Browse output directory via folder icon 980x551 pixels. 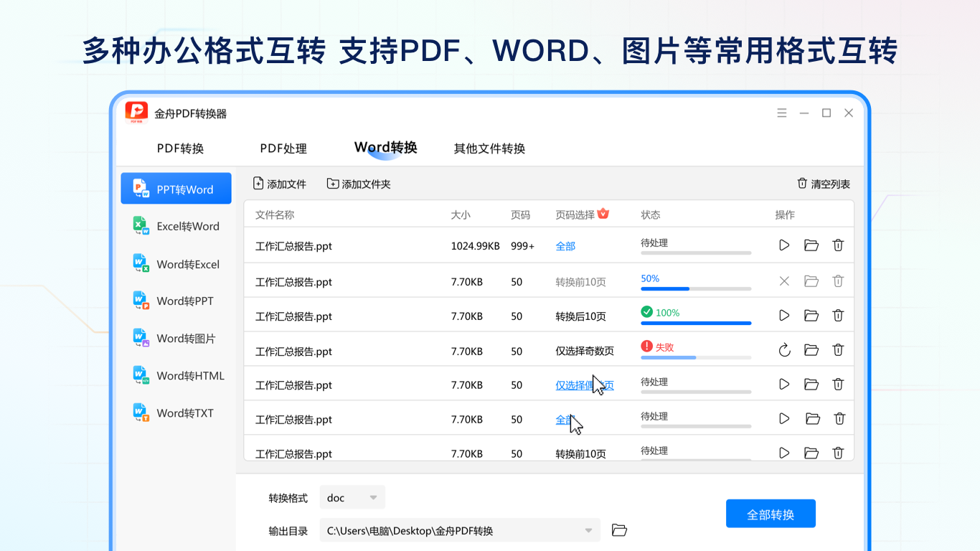click(618, 529)
